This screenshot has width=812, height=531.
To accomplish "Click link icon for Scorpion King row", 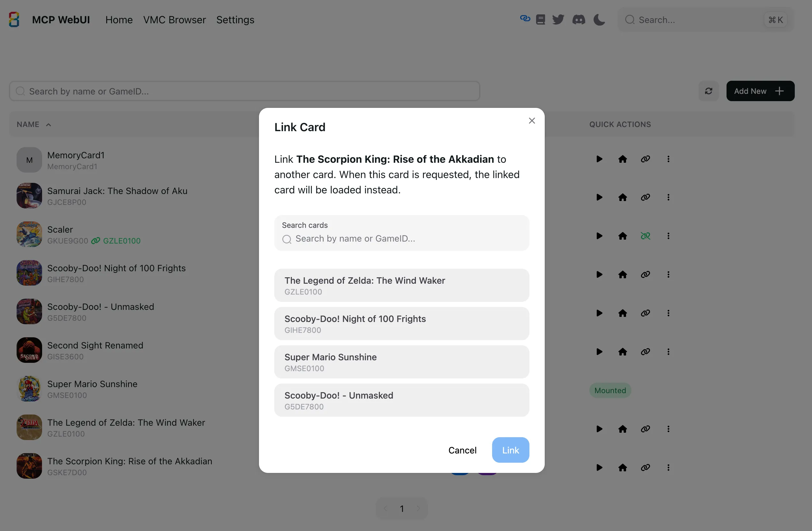I will point(645,467).
